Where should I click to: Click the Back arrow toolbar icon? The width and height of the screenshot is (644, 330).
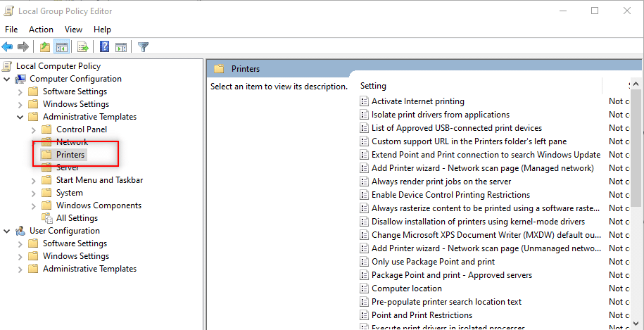pyautogui.click(x=8, y=46)
